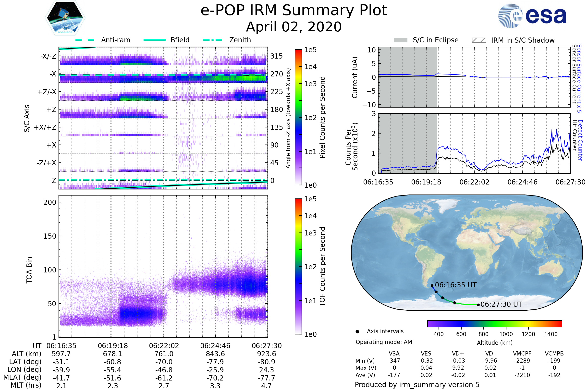Viewport: 588px width, 392px height.
Task: Click the IRM in S/C Shadow hatched swatch
Action: (x=479, y=40)
